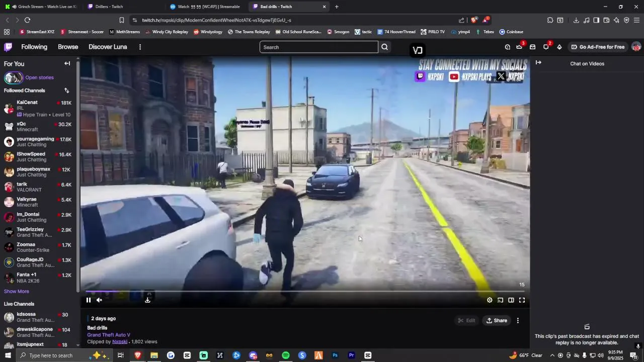Viewport: 644px width, 362px height.
Task: Open browser extensions puzzle icon
Action: tap(550, 20)
